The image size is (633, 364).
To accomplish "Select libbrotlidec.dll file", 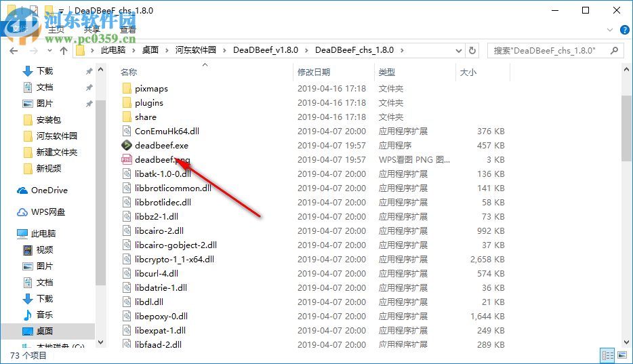I will point(163,202).
